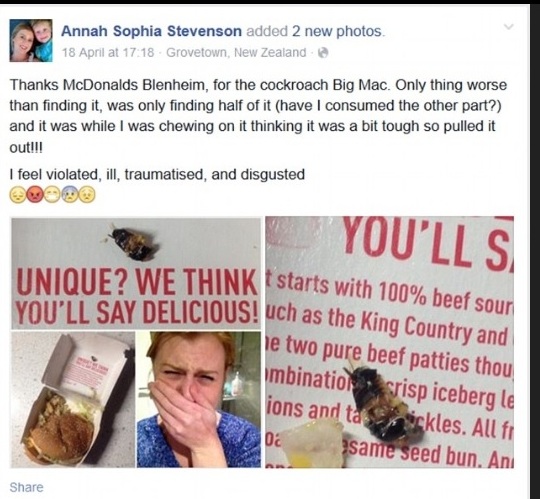
Task: Open the large close-up cockroach photo
Action: pyautogui.click(x=390, y=342)
